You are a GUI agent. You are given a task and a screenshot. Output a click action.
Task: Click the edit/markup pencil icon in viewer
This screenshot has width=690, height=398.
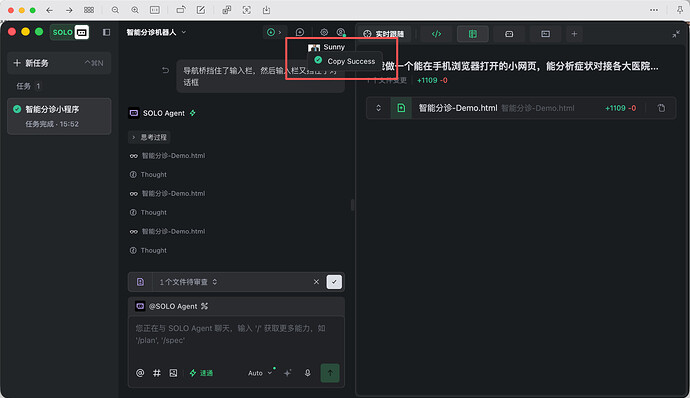pyautogui.click(x=201, y=10)
